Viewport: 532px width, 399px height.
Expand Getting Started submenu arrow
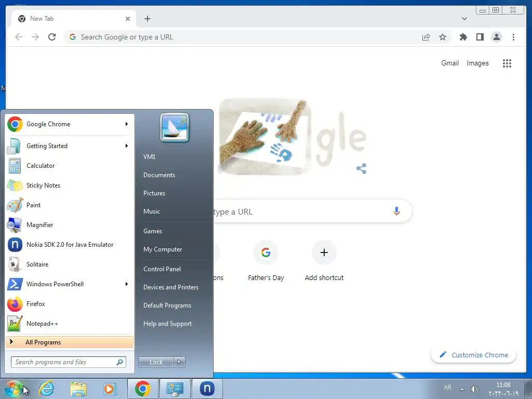[x=127, y=145]
